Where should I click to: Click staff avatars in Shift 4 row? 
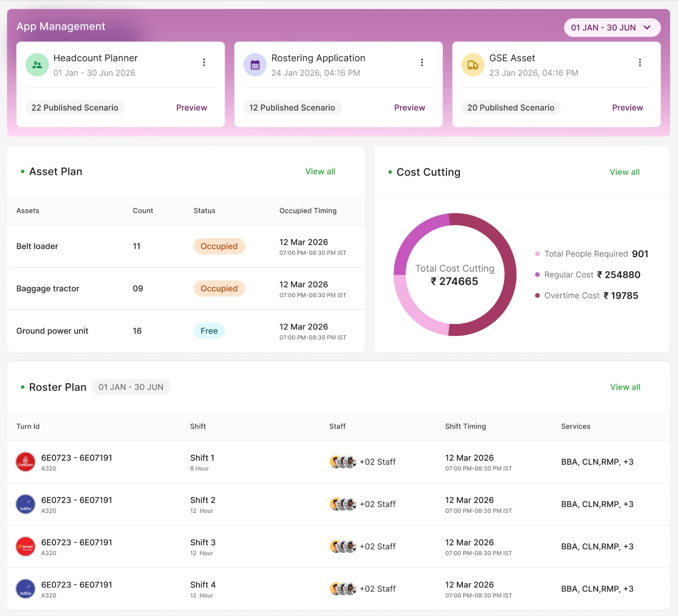pyautogui.click(x=343, y=589)
